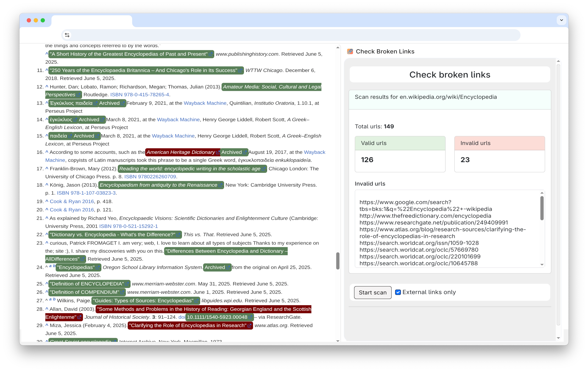588x371 pixels.
Task: Click the external link icon after Clarifying the Role
Action: click(249, 326)
